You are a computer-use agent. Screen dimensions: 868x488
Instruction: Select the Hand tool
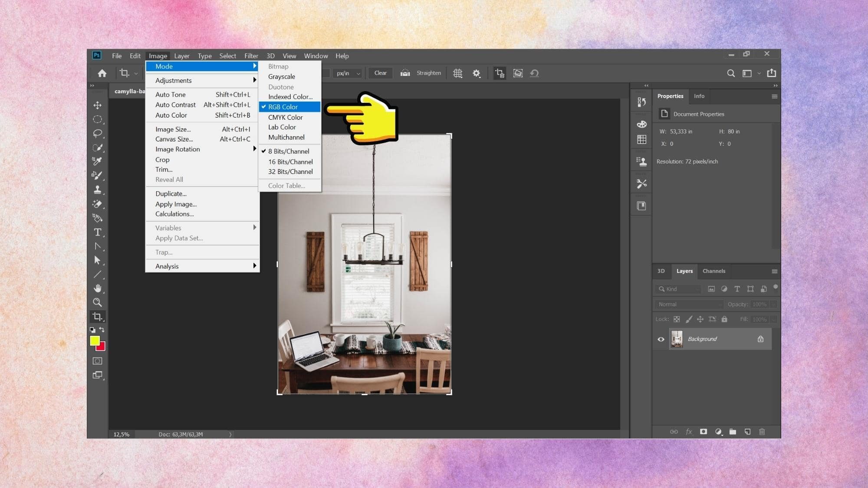click(98, 288)
